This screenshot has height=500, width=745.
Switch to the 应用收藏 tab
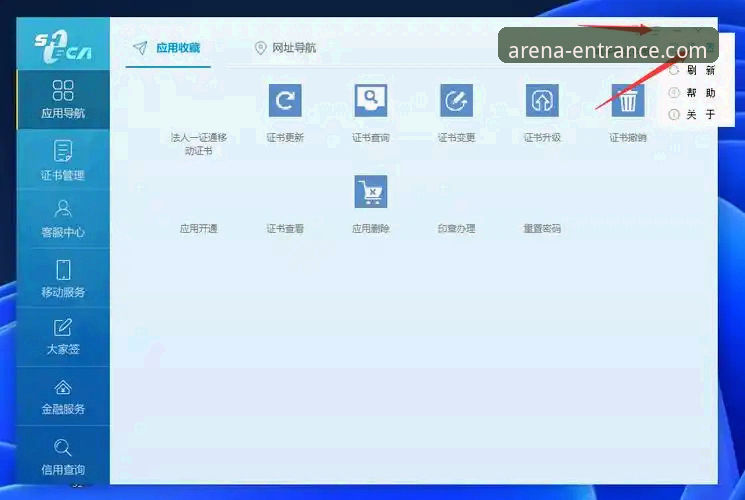[x=167, y=48]
